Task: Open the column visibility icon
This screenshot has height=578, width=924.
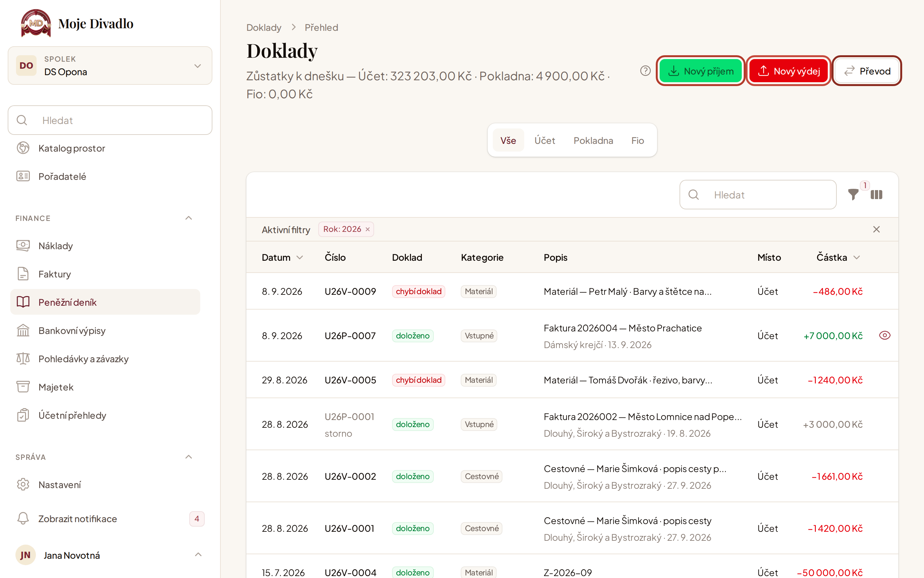Action: [876, 195]
